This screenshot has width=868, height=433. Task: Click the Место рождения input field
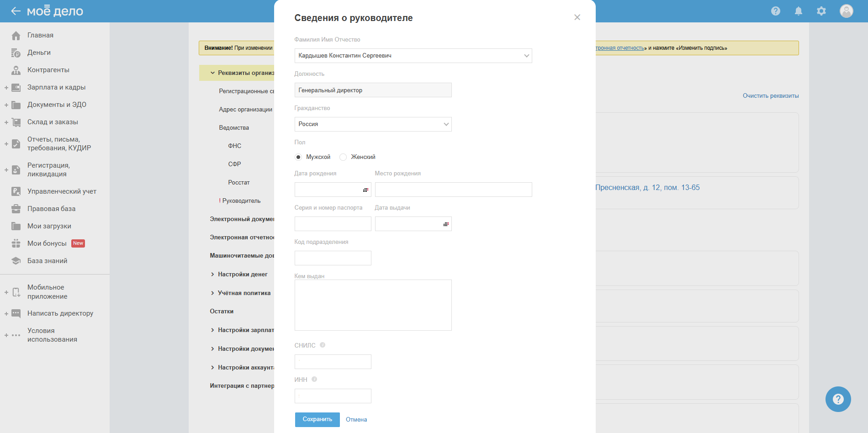[453, 190]
